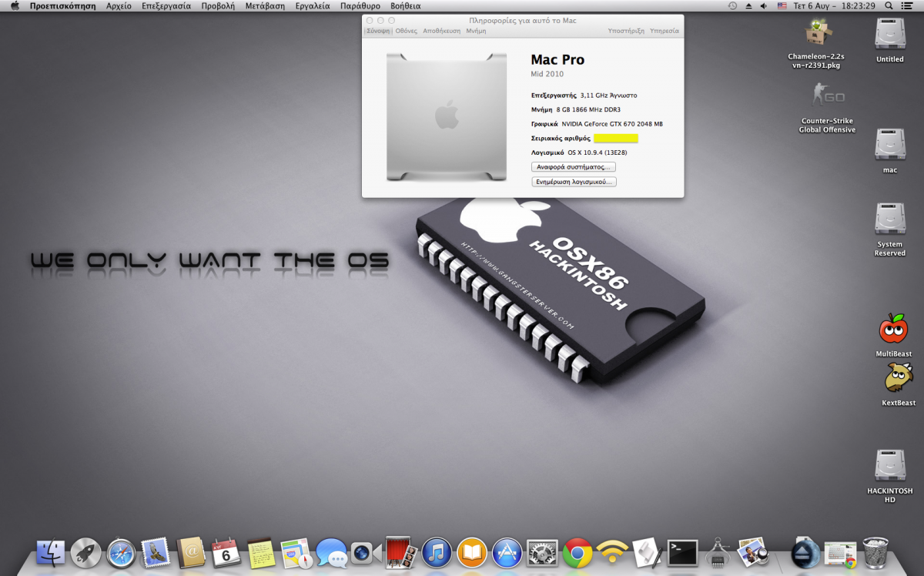Screen dimensions: 924x576
Task: Open Preview app icon in Dock
Action: tap(753, 552)
